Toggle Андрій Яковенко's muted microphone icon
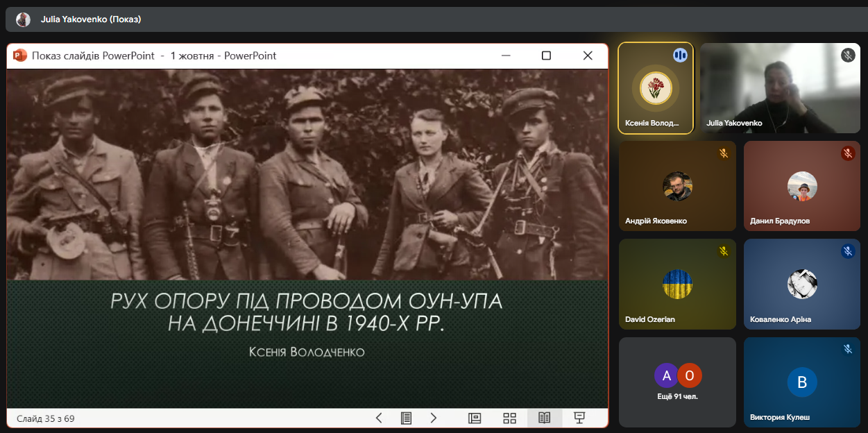The height and width of the screenshot is (433, 868). coord(723,153)
